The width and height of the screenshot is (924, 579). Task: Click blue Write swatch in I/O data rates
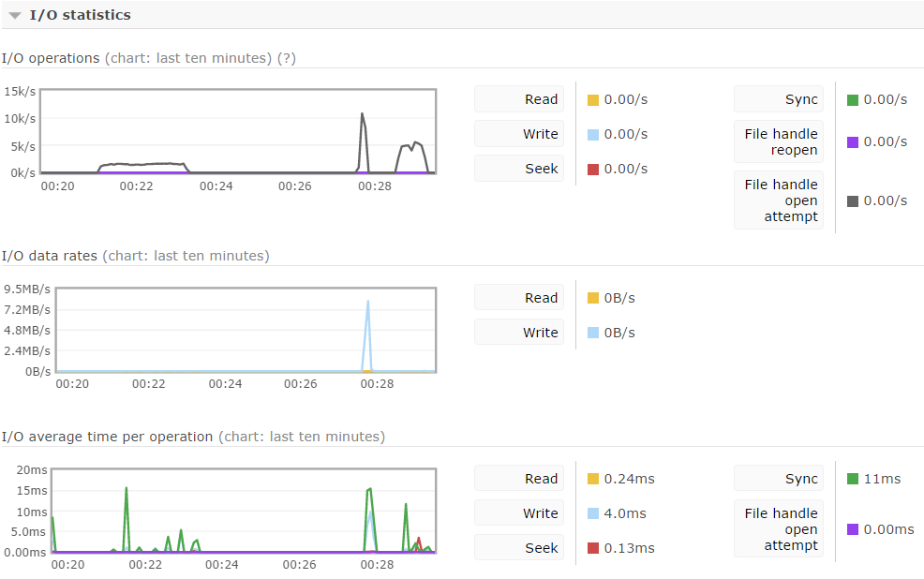(x=593, y=333)
